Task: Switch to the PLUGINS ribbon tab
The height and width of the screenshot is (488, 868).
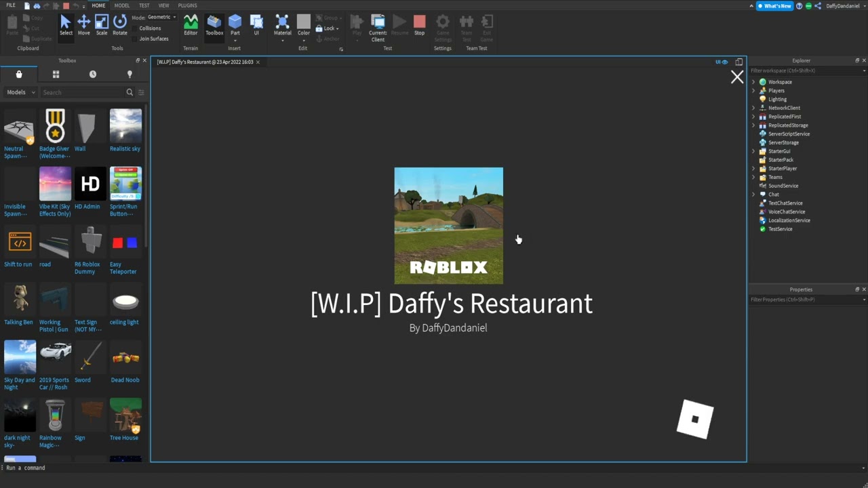Action: (188, 5)
